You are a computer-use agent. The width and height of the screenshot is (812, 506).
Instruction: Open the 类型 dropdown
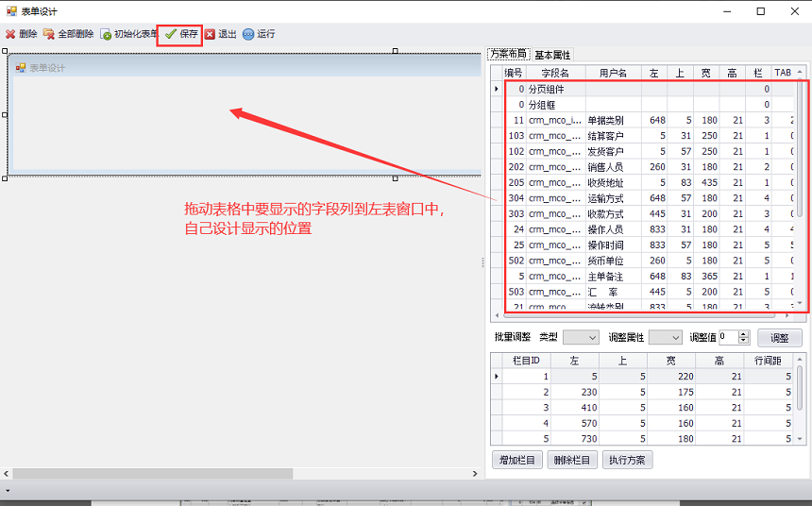pyautogui.click(x=581, y=338)
